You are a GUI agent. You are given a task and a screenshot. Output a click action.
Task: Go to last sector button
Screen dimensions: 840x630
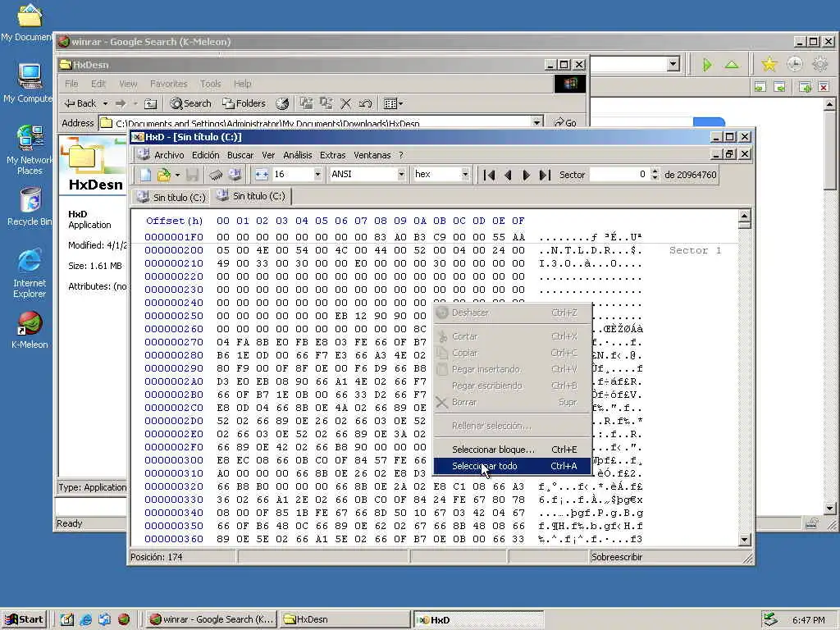[x=545, y=176]
